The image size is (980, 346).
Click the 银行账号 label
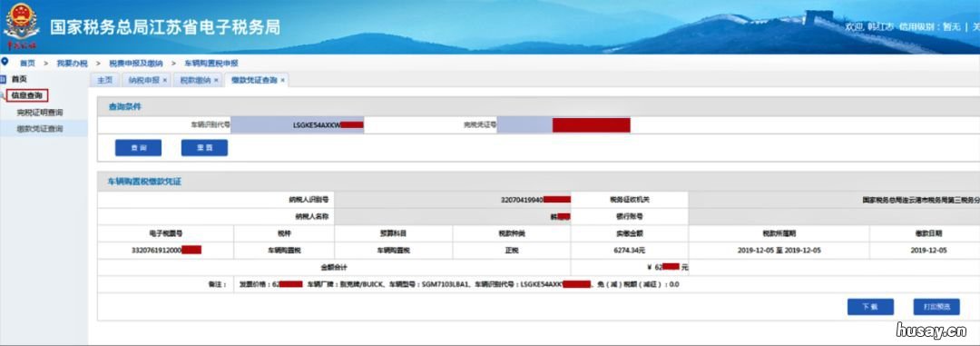(630, 216)
